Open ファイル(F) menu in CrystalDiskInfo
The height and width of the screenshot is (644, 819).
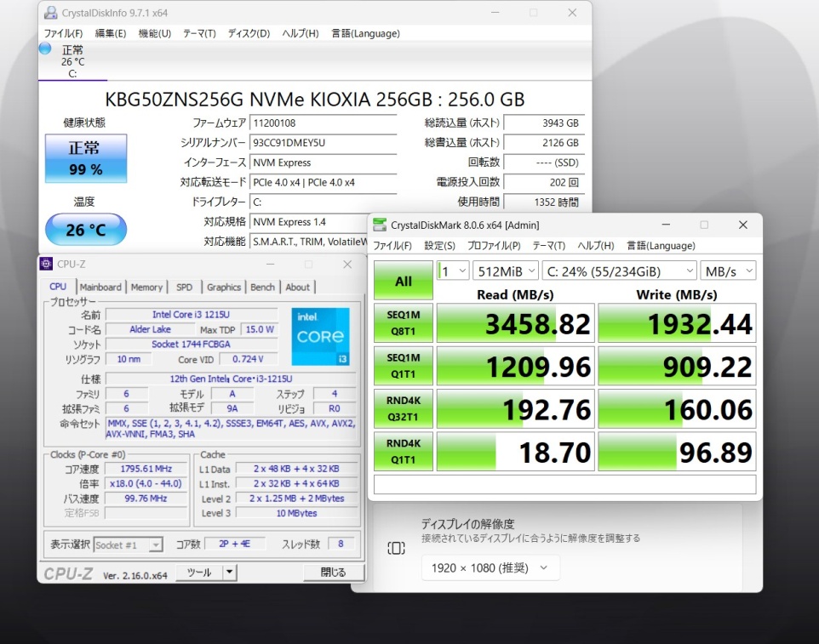coord(63,33)
